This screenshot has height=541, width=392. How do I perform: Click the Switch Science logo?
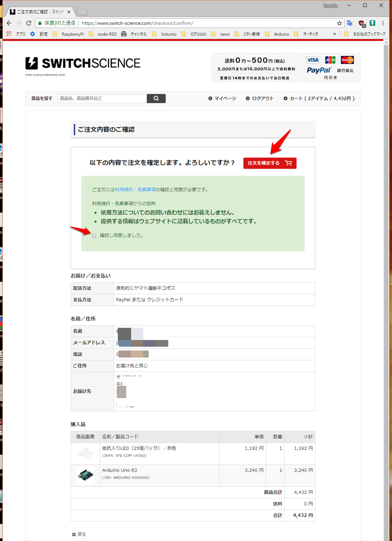(x=83, y=63)
